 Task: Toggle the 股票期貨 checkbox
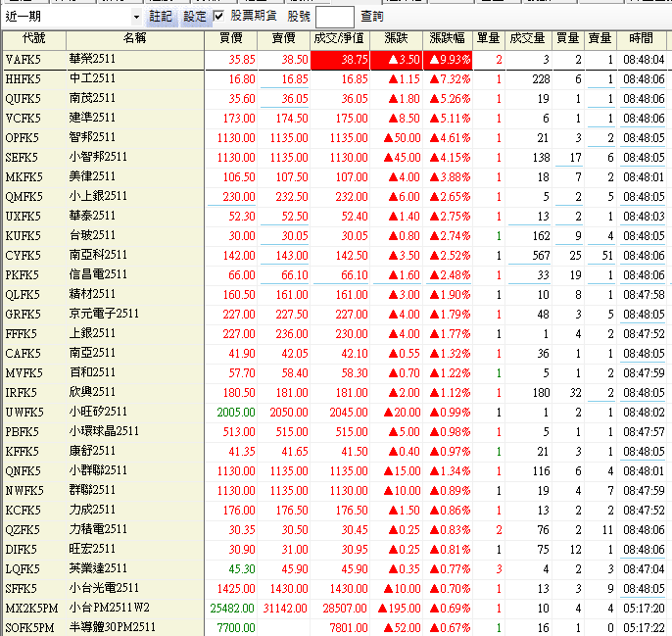click(218, 17)
